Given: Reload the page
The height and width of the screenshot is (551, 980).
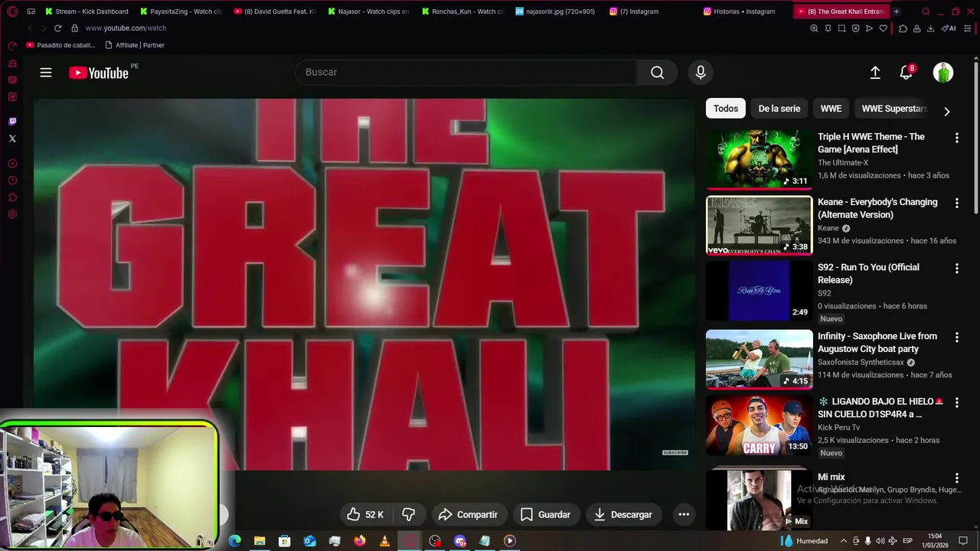Looking at the screenshot, I should pos(57,28).
